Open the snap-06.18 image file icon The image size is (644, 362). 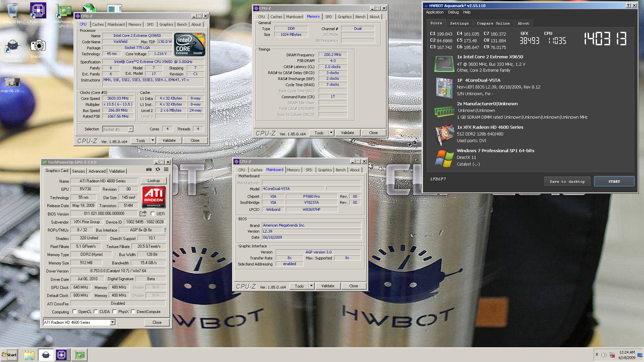click(12, 84)
